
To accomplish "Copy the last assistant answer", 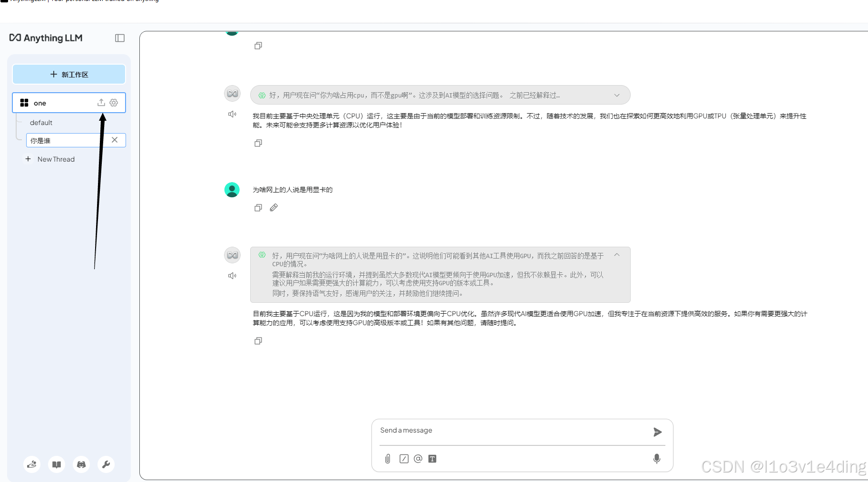I will click(x=258, y=341).
